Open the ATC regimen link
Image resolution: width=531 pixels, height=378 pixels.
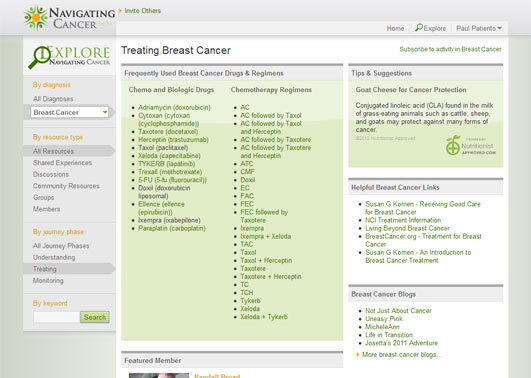tap(247, 164)
